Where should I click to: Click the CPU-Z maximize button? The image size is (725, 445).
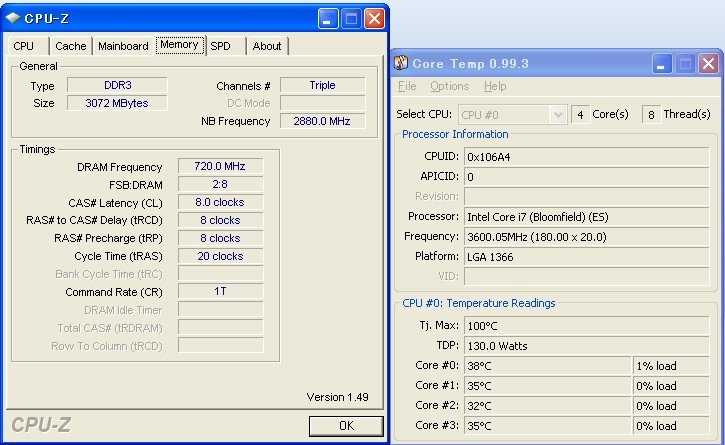click(351, 18)
